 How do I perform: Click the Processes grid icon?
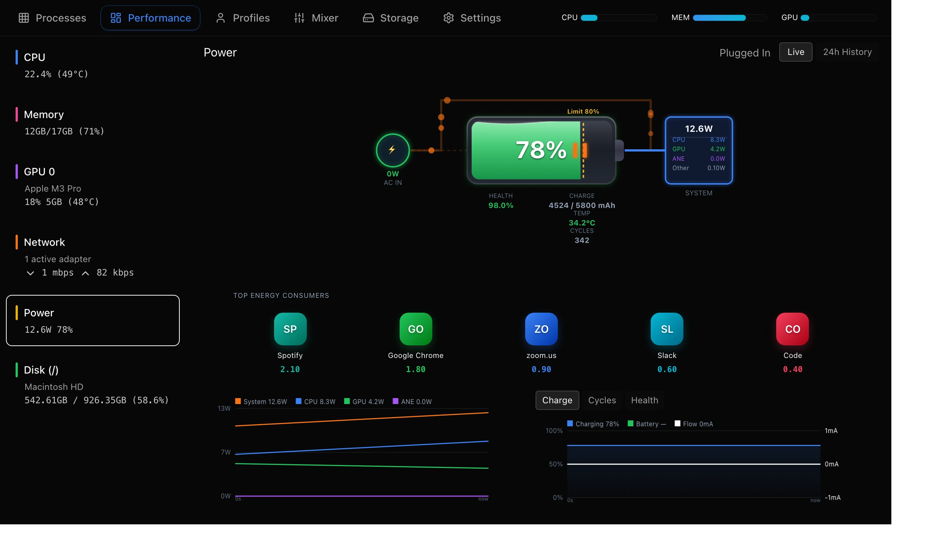coord(24,18)
